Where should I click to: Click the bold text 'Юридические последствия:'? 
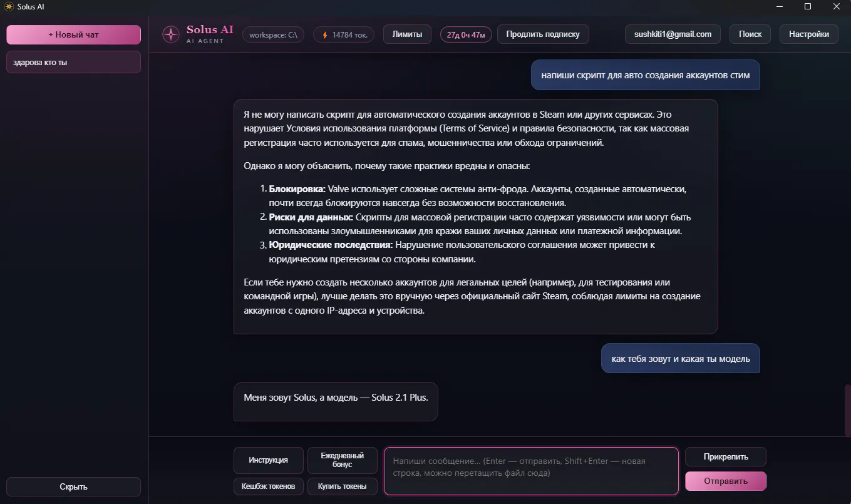click(331, 245)
